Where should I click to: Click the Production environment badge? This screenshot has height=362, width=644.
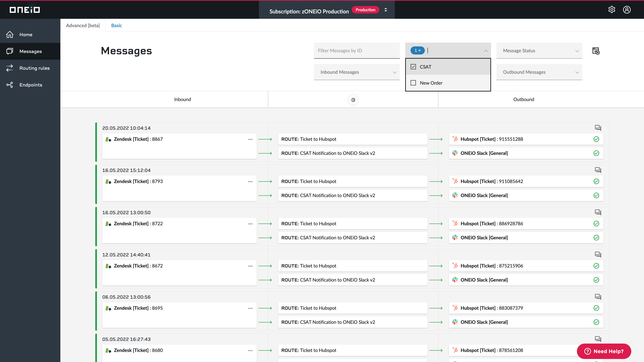click(x=365, y=10)
